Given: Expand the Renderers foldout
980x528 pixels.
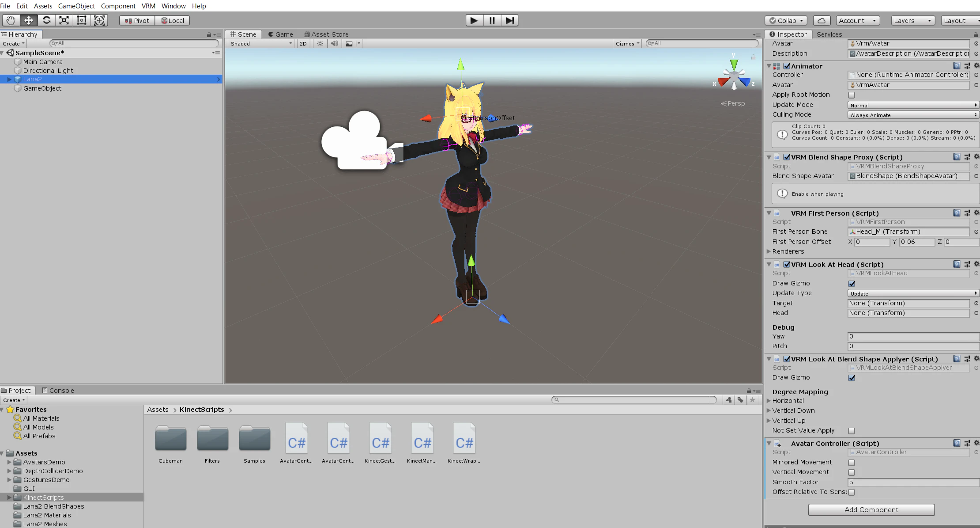Looking at the screenshot, I should [769, 251].
